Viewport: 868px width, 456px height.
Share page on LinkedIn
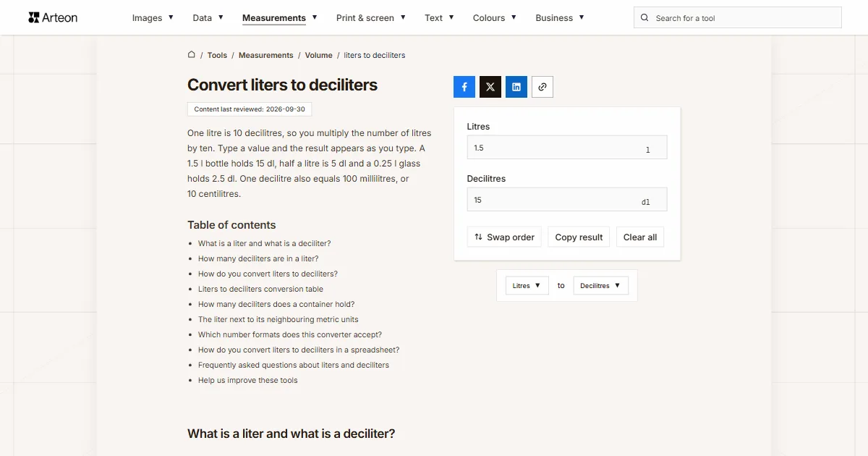(516, 87)
